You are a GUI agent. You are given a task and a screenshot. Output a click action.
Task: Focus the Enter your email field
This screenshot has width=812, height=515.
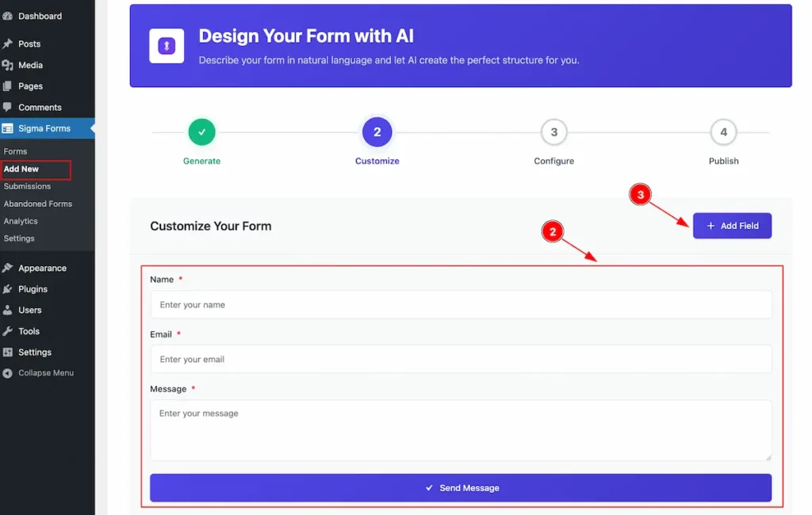[461, 359]
